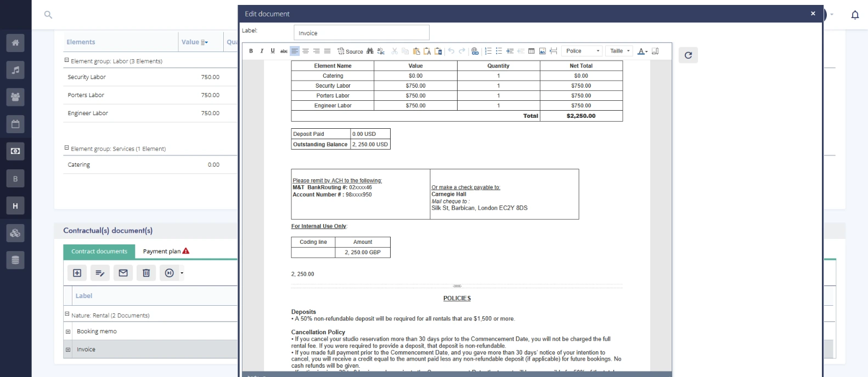Viewport: 868px width, 377px height.
Task: Delete document using the trash icon
Action: click(146, 273)
